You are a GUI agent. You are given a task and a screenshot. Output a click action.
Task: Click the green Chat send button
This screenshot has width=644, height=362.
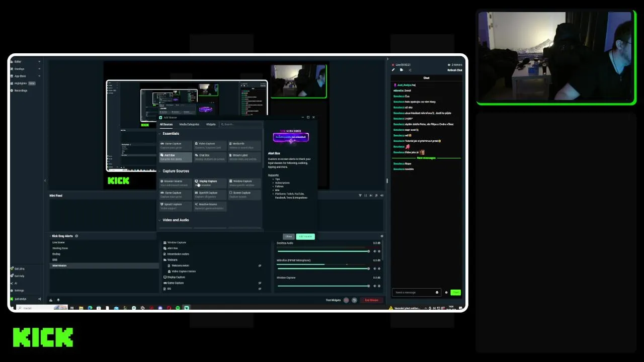point(455,293)
